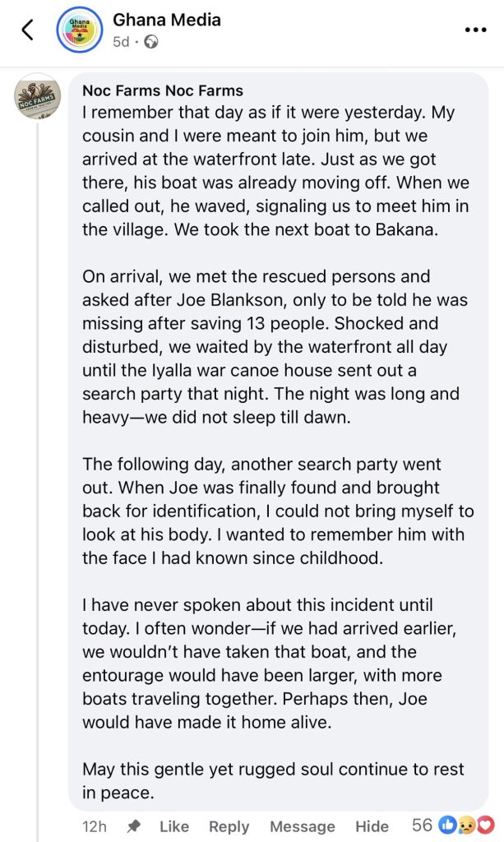Select the paragraph mentioning Joe Blankson missing
Screen dimensions: 504x842
tap(275, 346)
